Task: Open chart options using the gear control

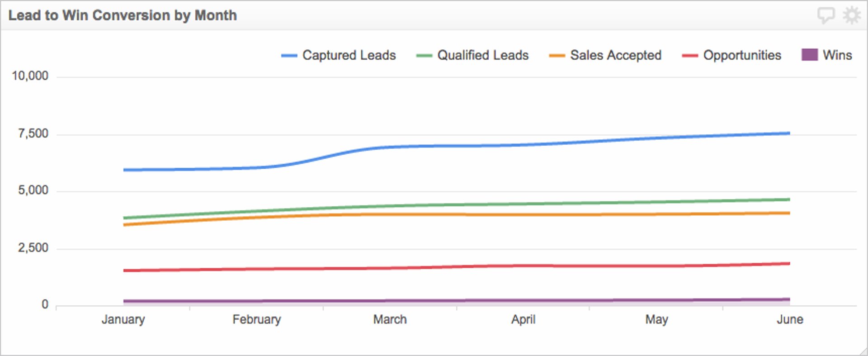Action: [x=852, y=14]
